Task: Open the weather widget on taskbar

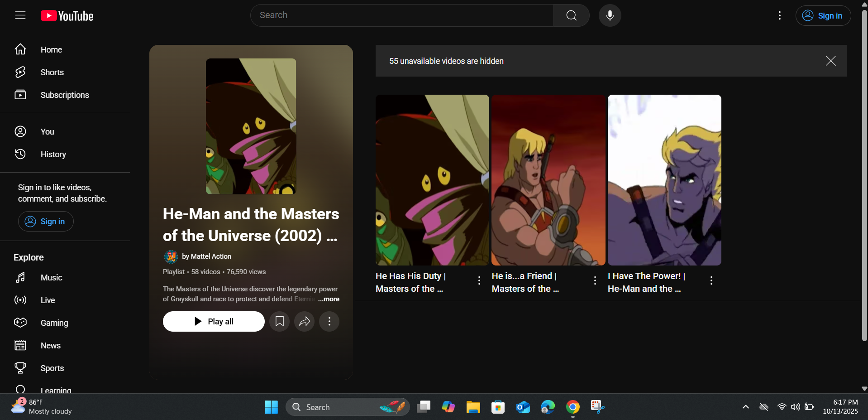Action: tap(42, 407)
